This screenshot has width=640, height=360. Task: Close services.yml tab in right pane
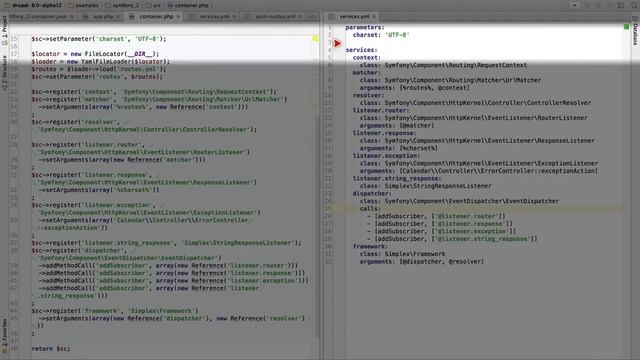pos(373,17)
